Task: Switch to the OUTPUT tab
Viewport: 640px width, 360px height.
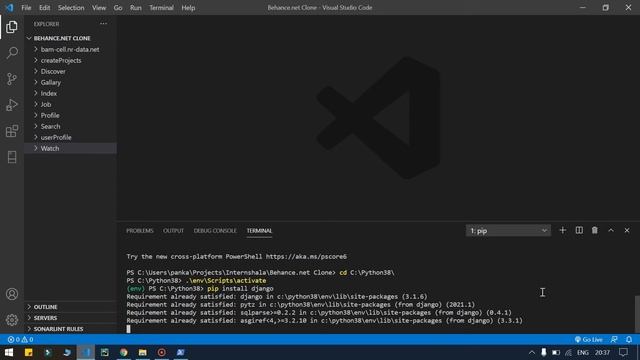Action: click(173, 231)
